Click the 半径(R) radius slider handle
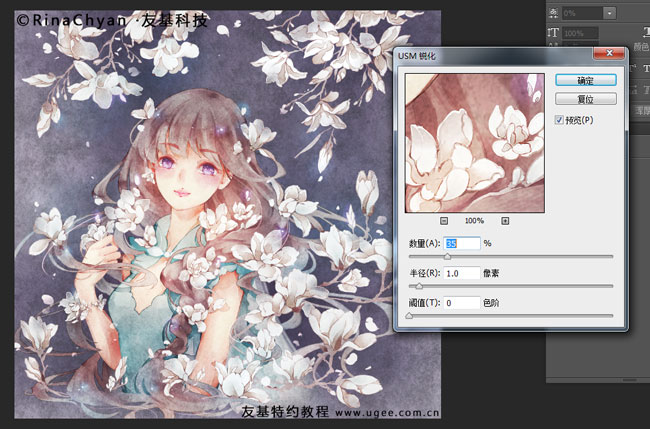This screenshot has width=650, height=429. 419,286
